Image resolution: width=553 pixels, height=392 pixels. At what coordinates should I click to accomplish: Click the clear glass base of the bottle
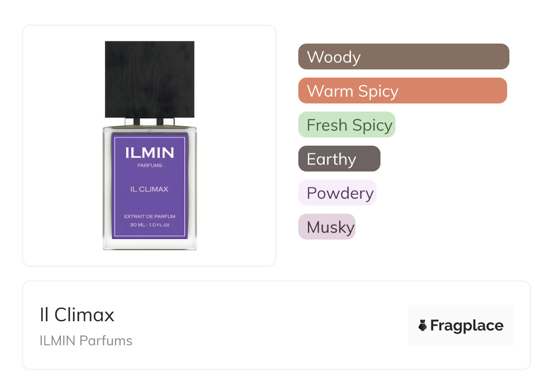[x=149, y=244]
